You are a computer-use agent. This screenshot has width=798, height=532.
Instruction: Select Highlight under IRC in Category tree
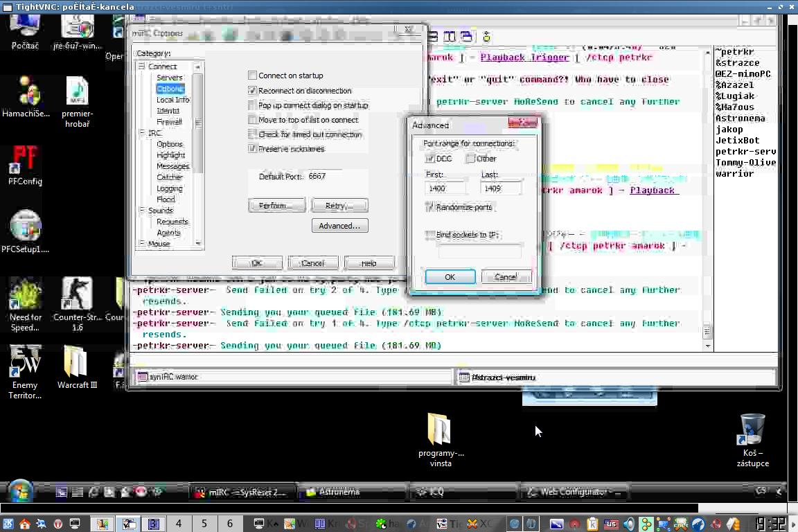pos(171,154)
